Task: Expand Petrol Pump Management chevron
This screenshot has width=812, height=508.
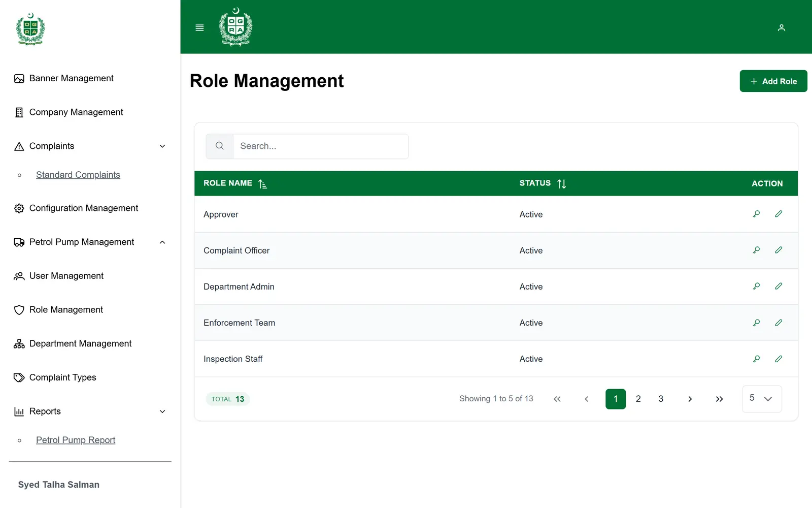Action: [162, 242]
